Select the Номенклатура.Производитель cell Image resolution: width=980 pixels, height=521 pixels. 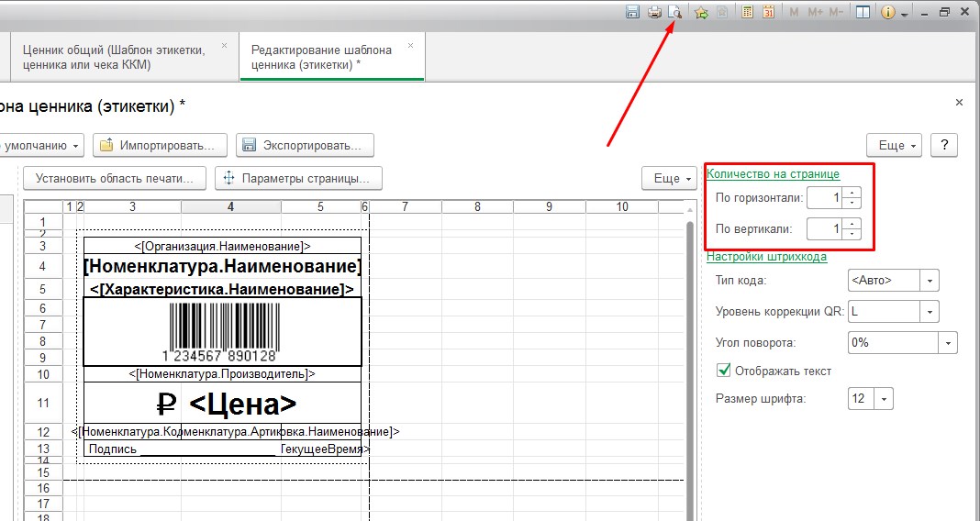[x=222, y=374]
